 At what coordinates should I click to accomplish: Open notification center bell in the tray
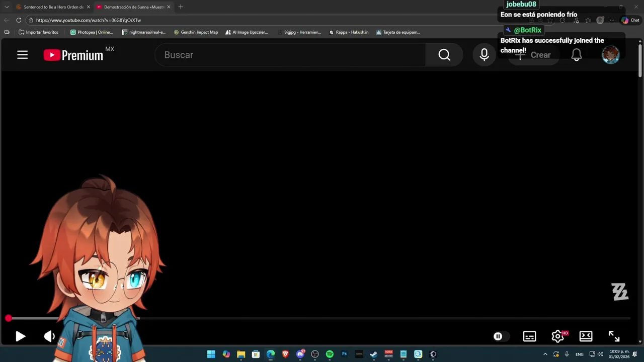[635, 354]
